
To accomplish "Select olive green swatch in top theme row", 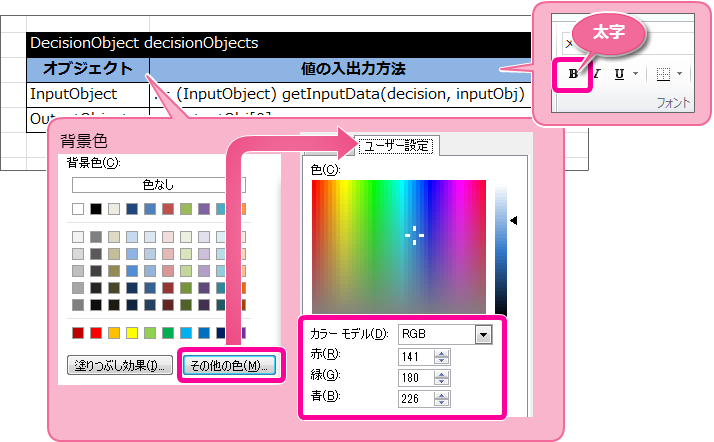I will pos(186,209).
